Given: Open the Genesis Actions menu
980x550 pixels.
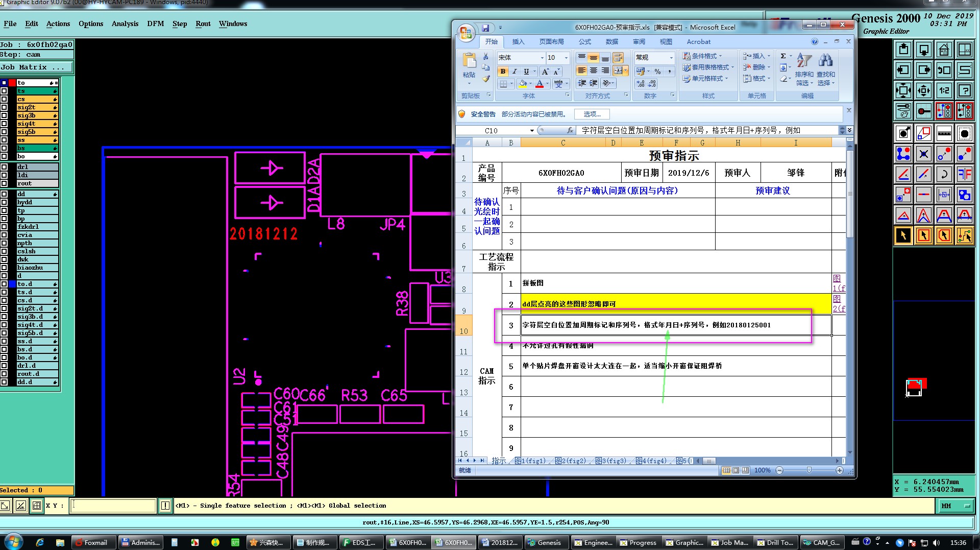Looking at the screenshot, I should coord(58,23).
